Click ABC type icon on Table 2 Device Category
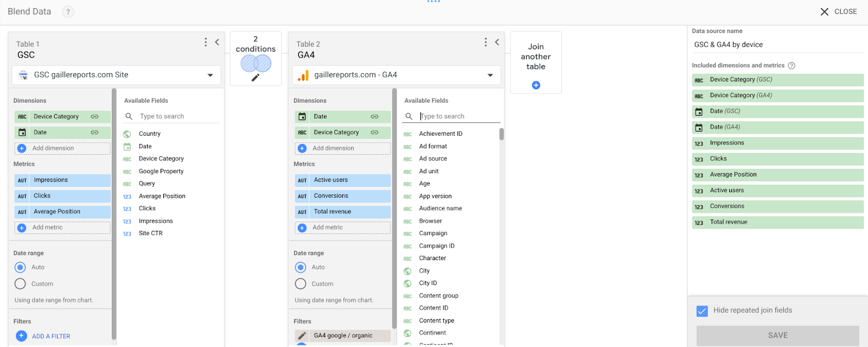Screen dimensions: 868x347 (x=302, y=133)
